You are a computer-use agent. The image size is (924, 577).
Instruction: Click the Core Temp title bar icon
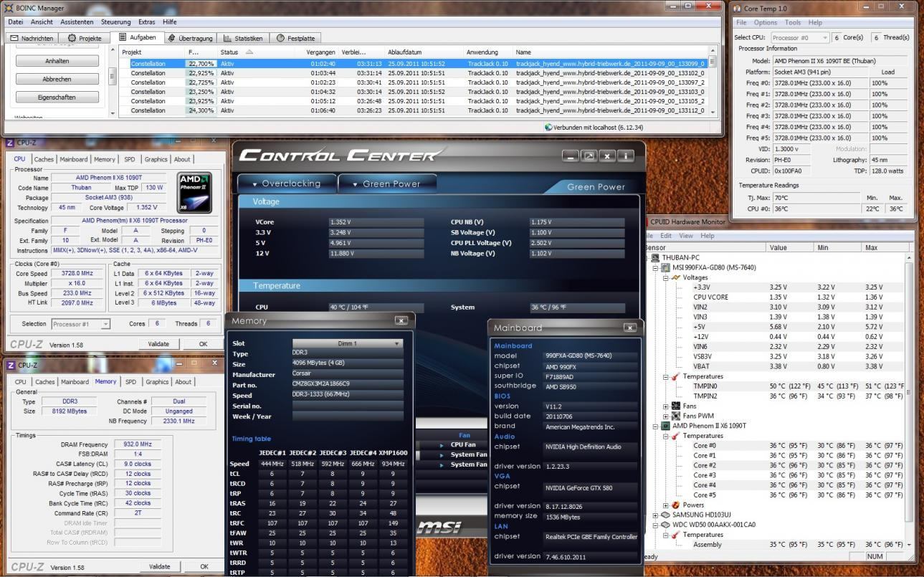pos(738,8)
